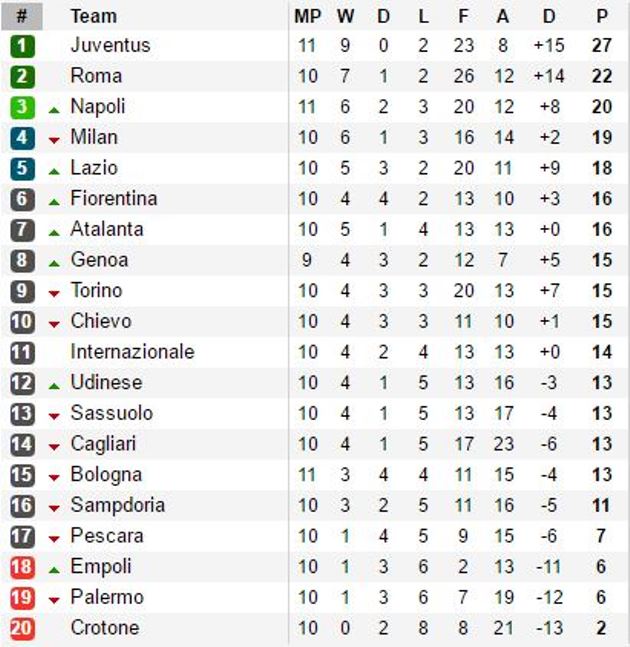The width and height of the screenshot is (630, 647).
Task: Sort by MP matches played header
Action: coord(308,16)
